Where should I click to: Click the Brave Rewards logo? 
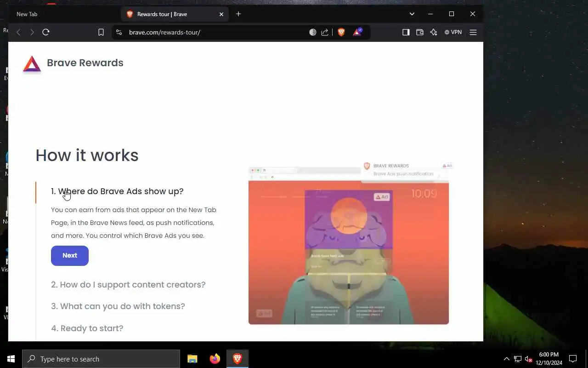pos(32,64)
